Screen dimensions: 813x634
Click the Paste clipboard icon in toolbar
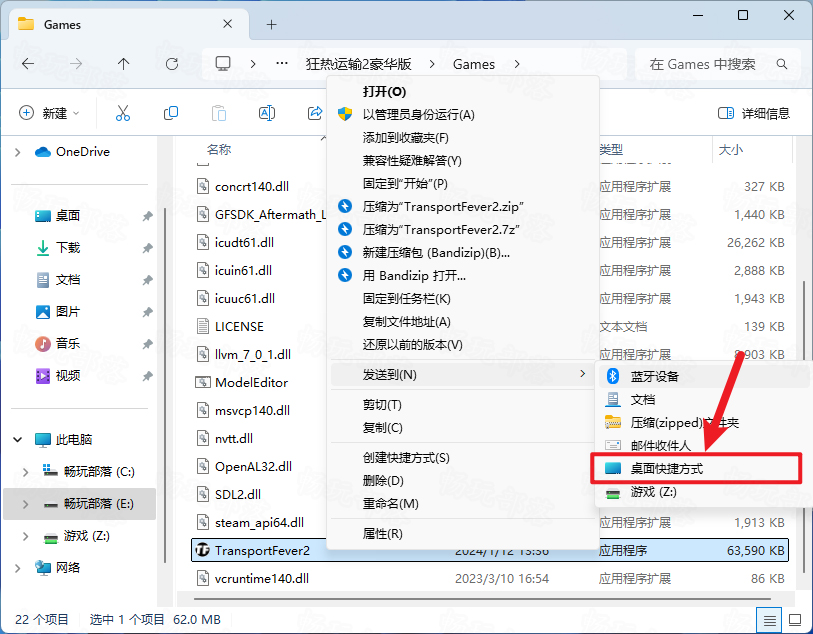[x=219, y=113]
